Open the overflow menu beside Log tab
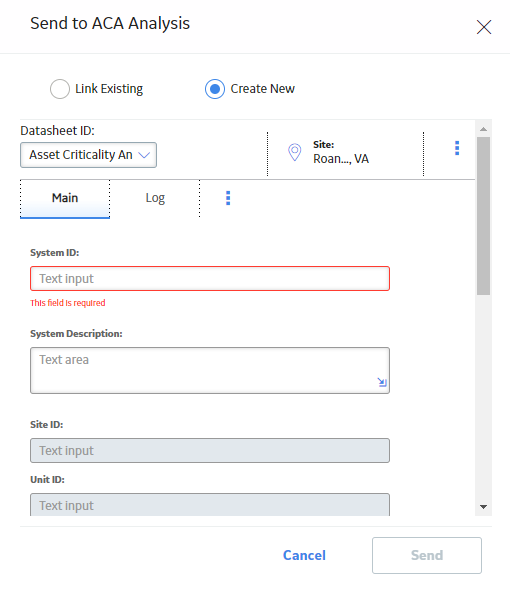 [x=228, y=198]
